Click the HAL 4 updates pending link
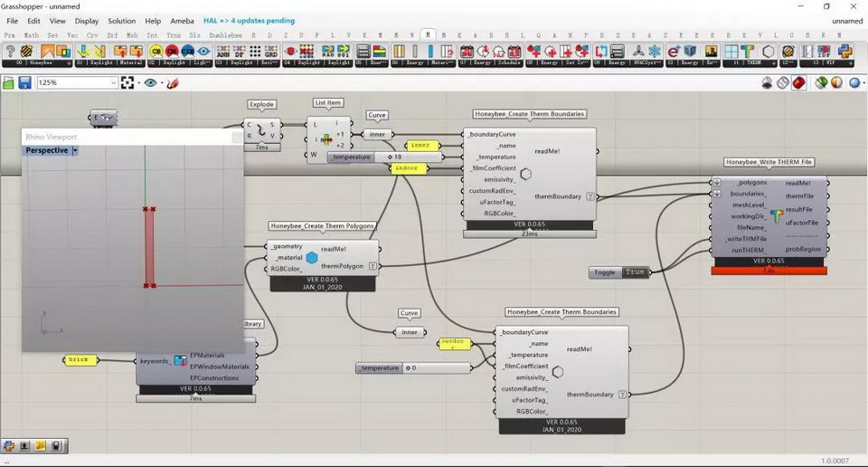The width and height of the screenshot is (868, 467). click(249, 20)
